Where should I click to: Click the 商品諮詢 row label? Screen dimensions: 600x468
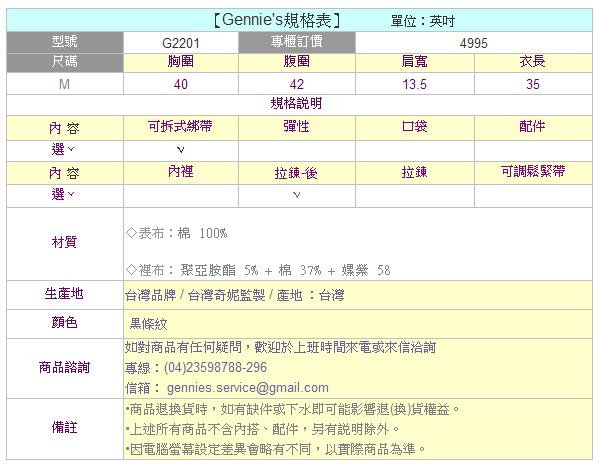pos(64,367)
